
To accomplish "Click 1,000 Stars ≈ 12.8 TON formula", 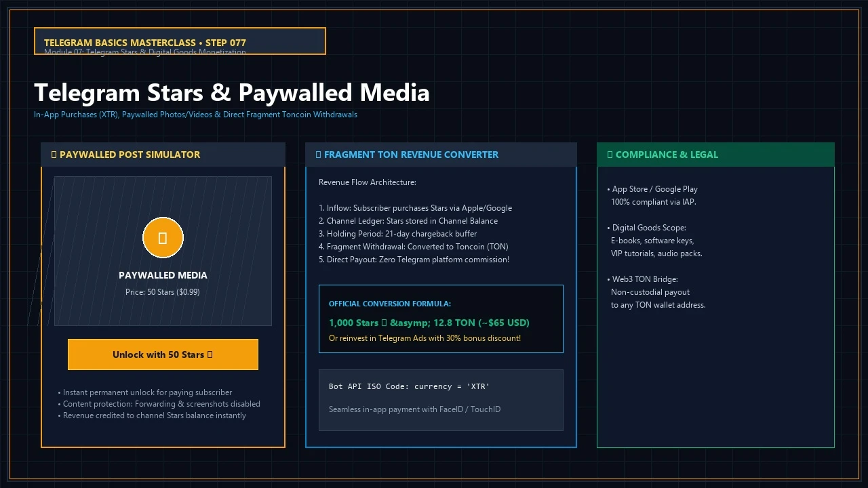I will click(429, 323).
